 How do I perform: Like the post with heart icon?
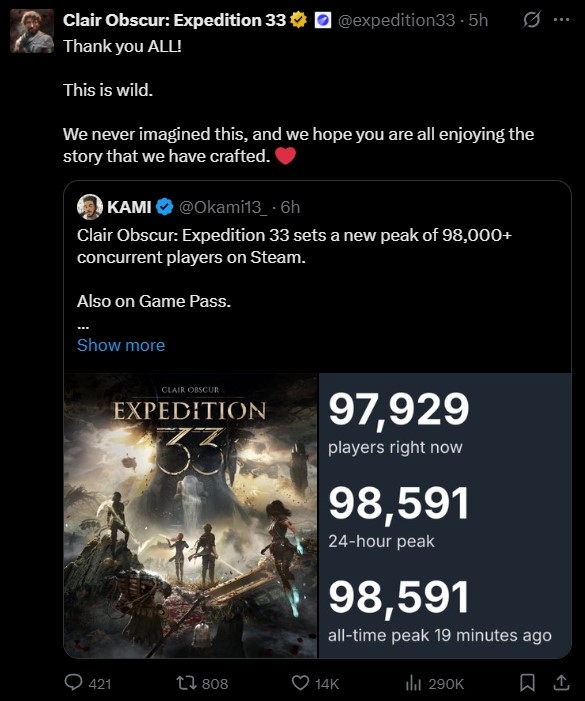pyautogui.click(x=300, y=683)
